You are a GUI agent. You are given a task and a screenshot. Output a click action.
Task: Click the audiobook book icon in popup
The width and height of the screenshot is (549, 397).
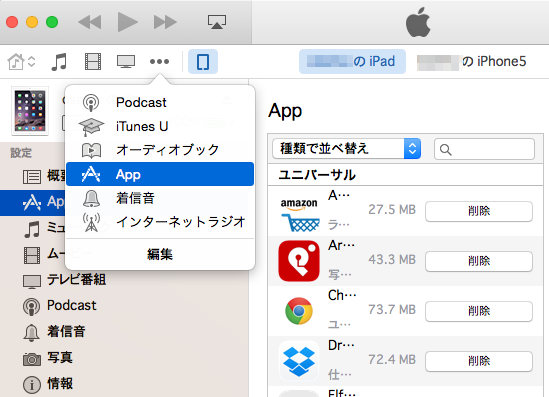(91, 151)
